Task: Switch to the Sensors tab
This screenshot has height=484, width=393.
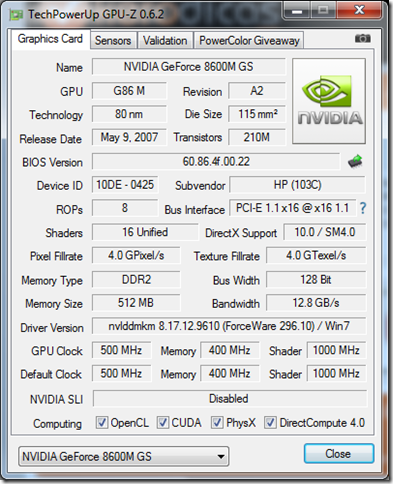Action: pyautogui.click(x=113, y=41)
